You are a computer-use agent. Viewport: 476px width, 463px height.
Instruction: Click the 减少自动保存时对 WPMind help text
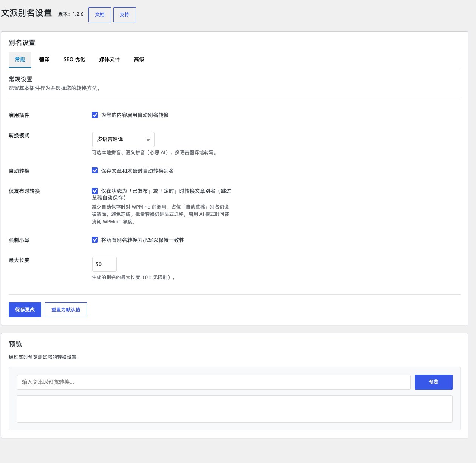click(x=161, y=214)
